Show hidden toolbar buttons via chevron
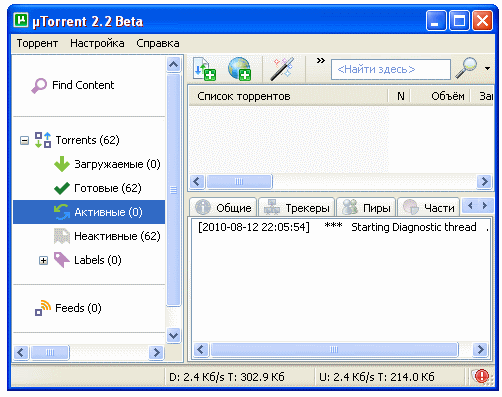Viewport: 502px width, 397px height. pos(321,61)
